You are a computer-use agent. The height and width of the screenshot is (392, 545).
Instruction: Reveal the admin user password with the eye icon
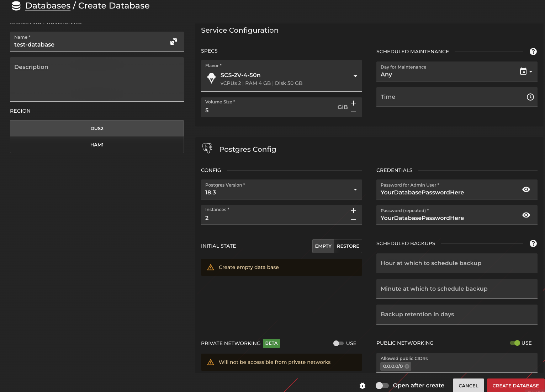526,189
